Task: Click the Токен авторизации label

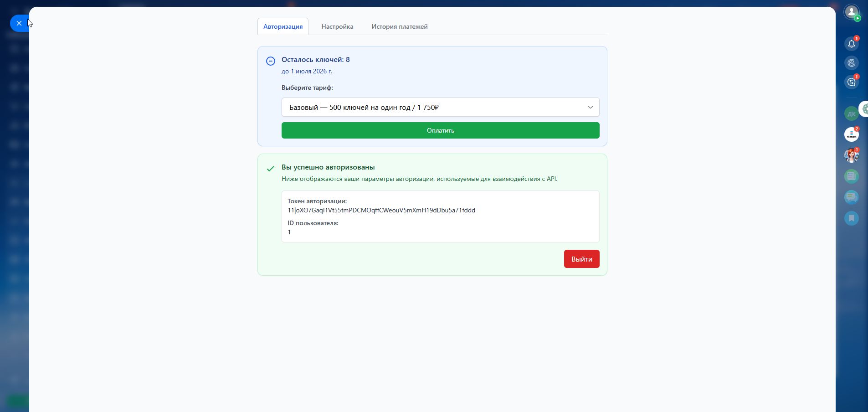Action: click(317, 201)
